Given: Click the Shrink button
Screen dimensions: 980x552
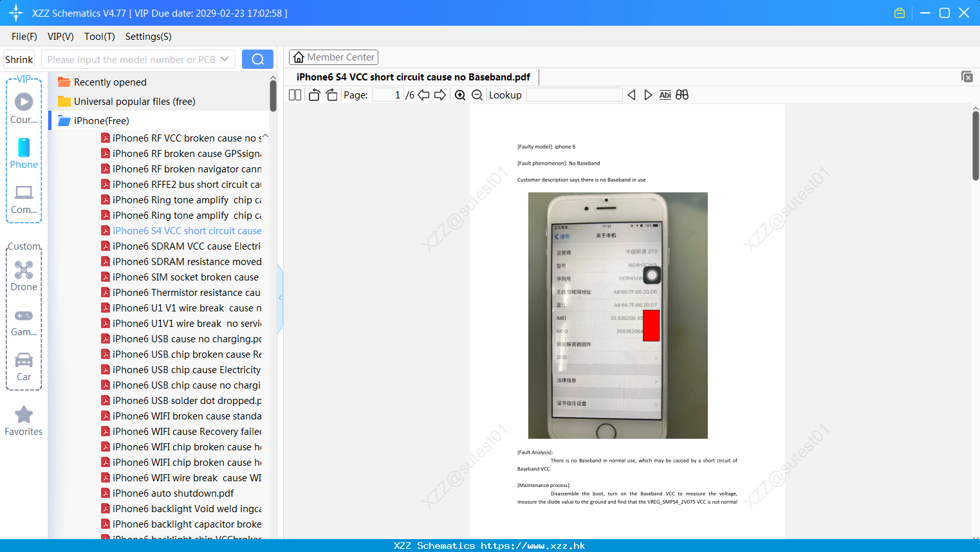Looking at the screenshot, I should [19, 59].
